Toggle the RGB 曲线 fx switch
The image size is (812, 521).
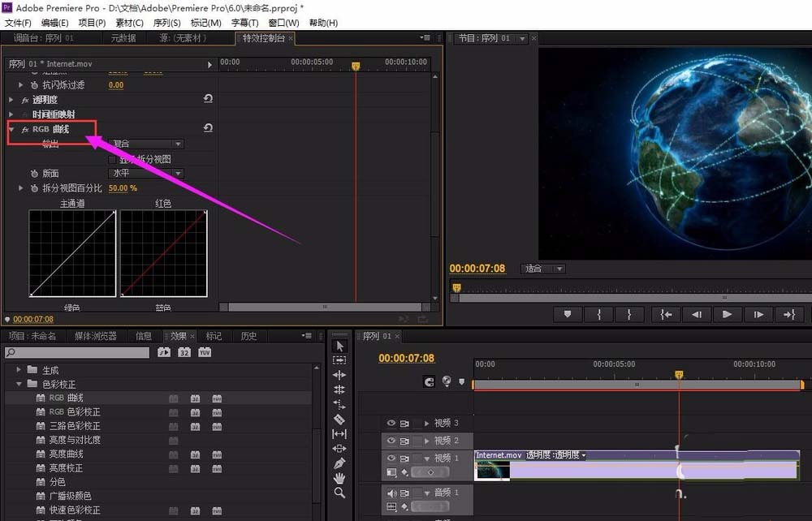(25, 129)
